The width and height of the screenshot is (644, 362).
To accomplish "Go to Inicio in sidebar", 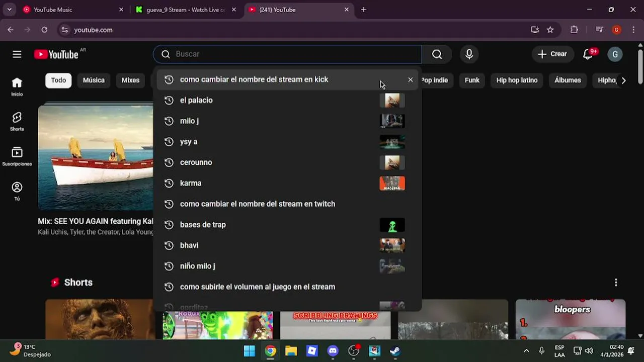I will point(17,86).
